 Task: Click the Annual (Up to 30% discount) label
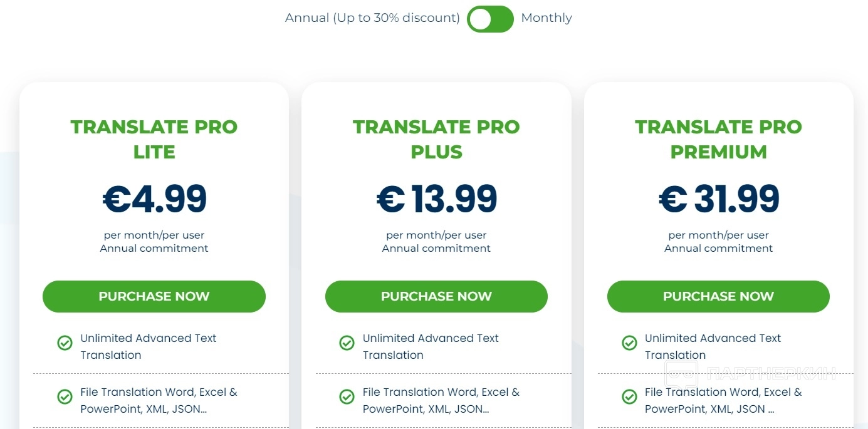pos(372,18)
